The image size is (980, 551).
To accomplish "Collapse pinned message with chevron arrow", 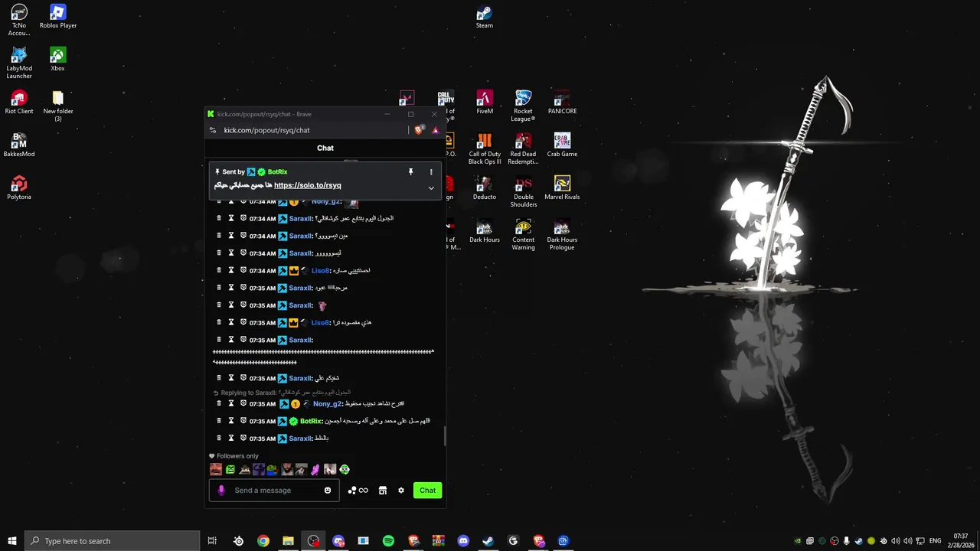I will coord(431,188).
